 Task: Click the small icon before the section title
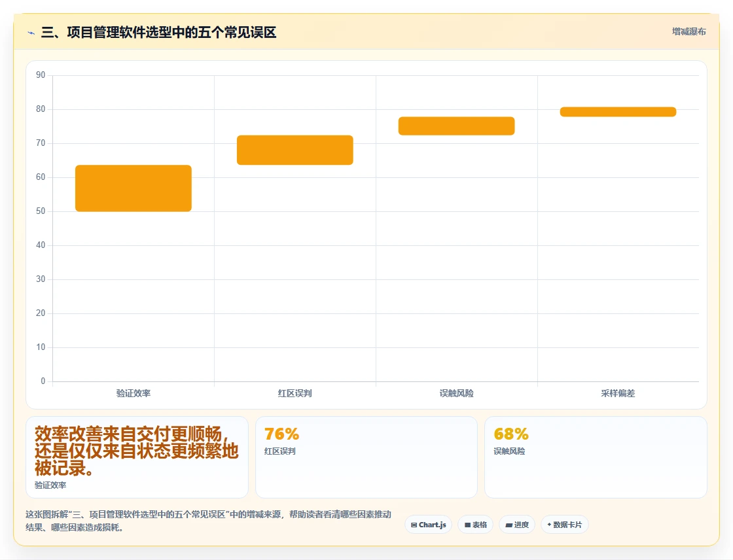(31, 33)
